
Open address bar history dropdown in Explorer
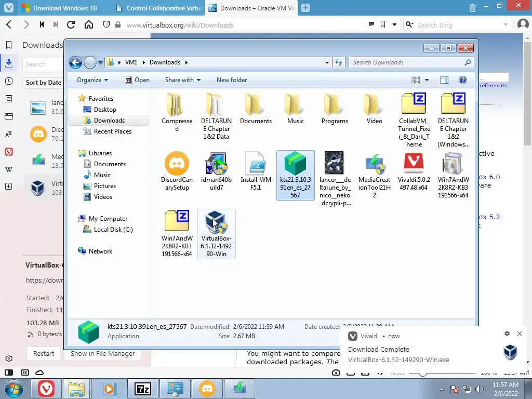tap(327, 62)
